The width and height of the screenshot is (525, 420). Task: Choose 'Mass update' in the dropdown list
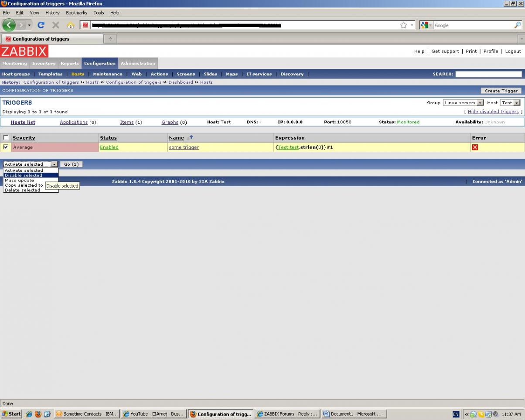[31, 180]
